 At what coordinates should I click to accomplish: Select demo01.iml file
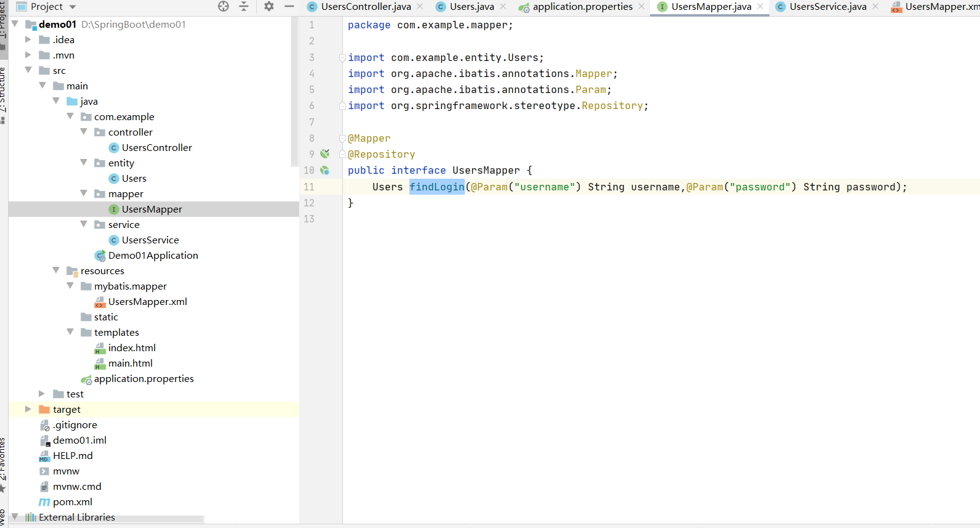(73, 441)
